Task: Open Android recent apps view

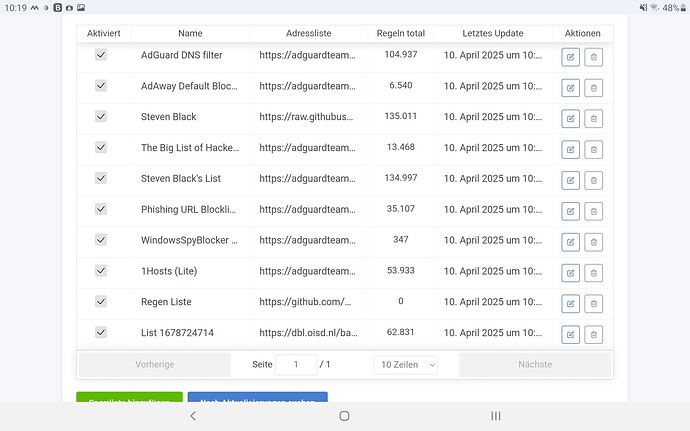Action: coord(495,416)
